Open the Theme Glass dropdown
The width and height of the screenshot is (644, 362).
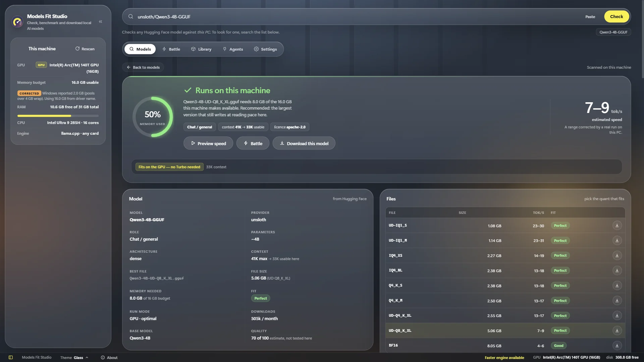click(74, 358)
